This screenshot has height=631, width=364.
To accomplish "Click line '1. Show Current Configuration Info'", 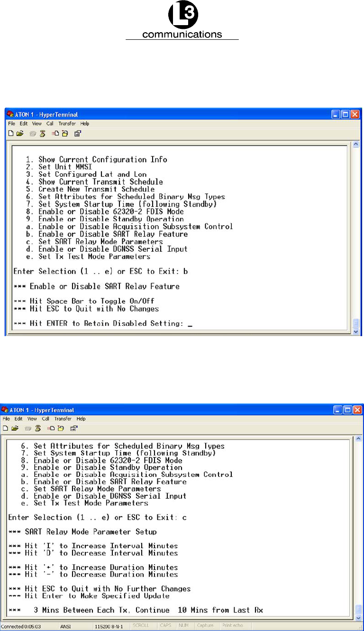I will click(x=97, y=160).
